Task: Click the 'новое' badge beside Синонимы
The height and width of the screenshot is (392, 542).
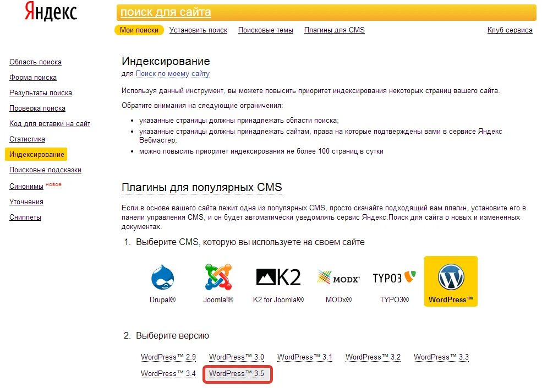Action: pos(53,184)
